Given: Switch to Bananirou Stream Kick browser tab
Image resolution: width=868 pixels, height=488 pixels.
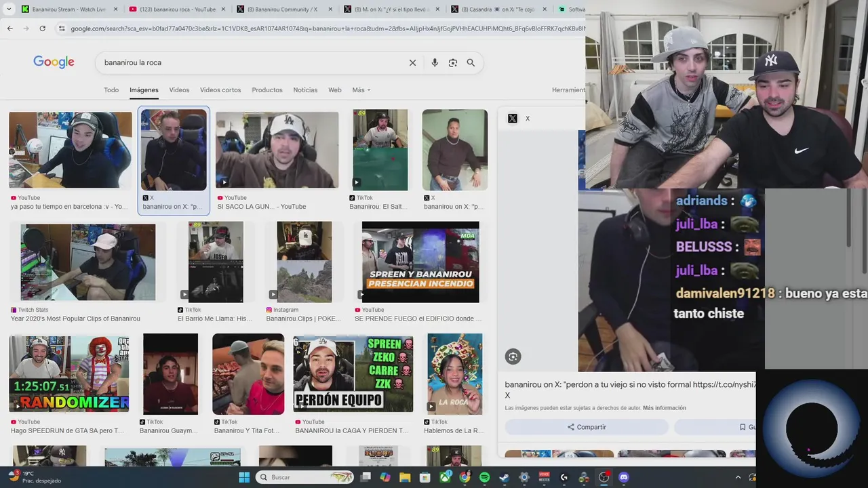Looking at the screenshot, I should coord(68,9).
